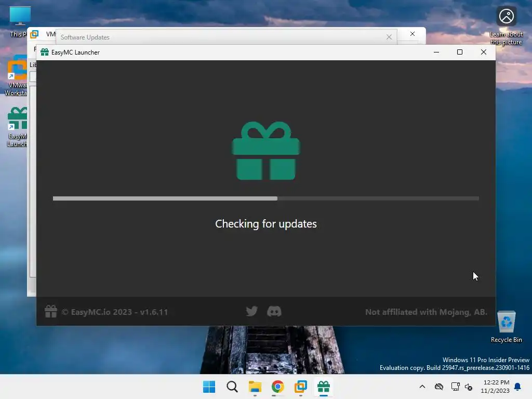Show hidden tray icons chevron
The image size is (532, 399).
422,387
